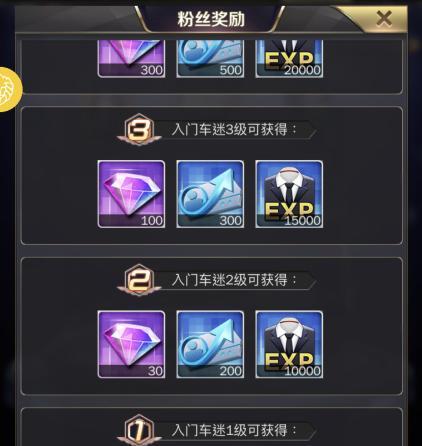Tap the 300 fan growth reward icon
Image resolution: width=422 pixels, height=446 pixels.
tap(210, 194)
